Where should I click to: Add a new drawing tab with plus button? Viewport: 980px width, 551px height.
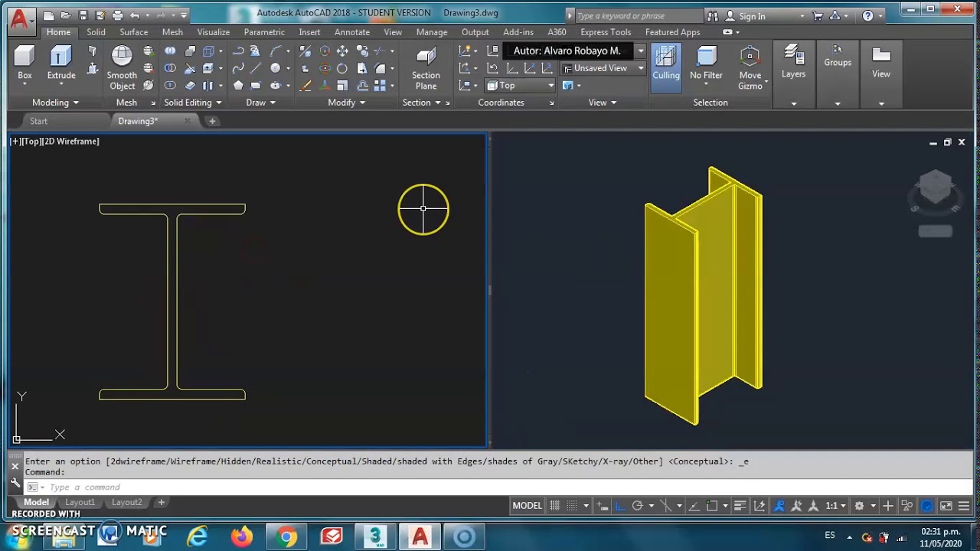click(x=212, y=121)
